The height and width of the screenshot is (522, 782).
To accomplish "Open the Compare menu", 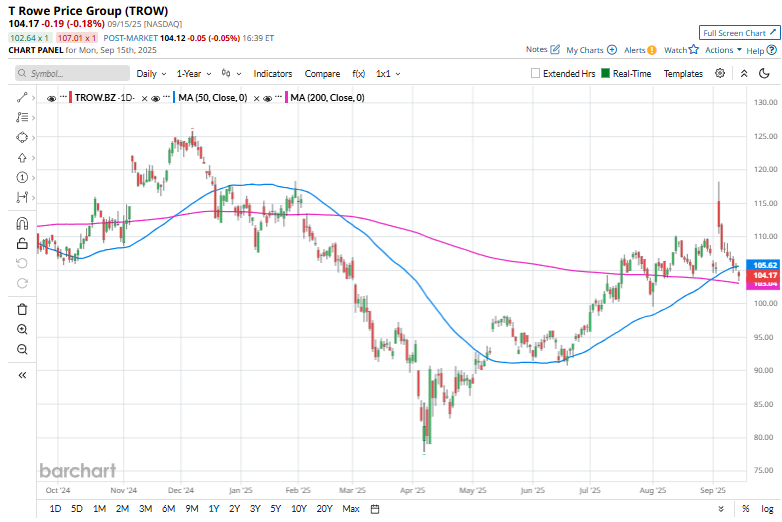I will click(322, 73).
